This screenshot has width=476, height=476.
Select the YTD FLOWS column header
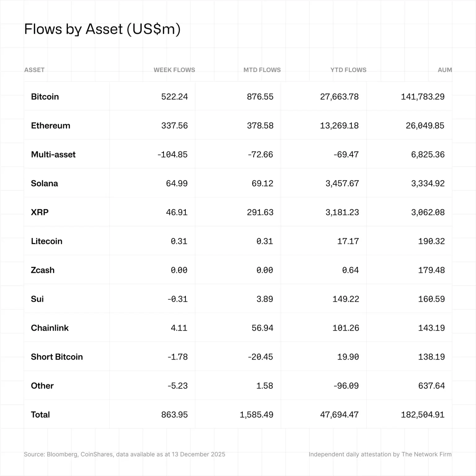click(348, 70)
